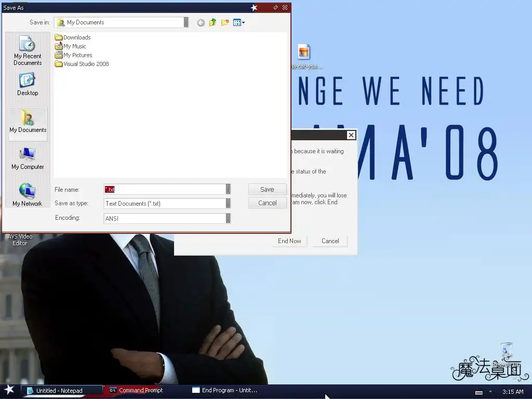Go up one folder level
The width and height of the screenshot is (532, 399).
pyautogui.click(x=212, y=23)
